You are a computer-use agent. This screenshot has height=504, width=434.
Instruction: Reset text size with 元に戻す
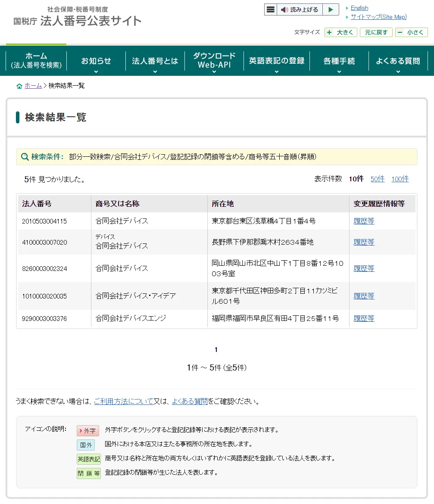pos(376,32)
